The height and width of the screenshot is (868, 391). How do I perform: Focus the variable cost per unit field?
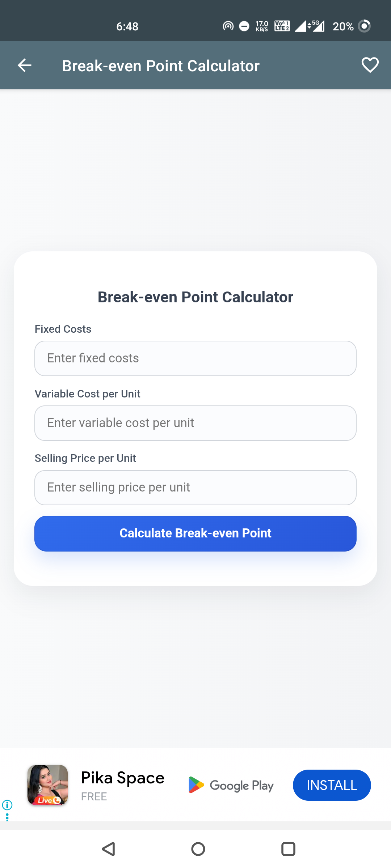pyautogui.click(x=195, y=423)
